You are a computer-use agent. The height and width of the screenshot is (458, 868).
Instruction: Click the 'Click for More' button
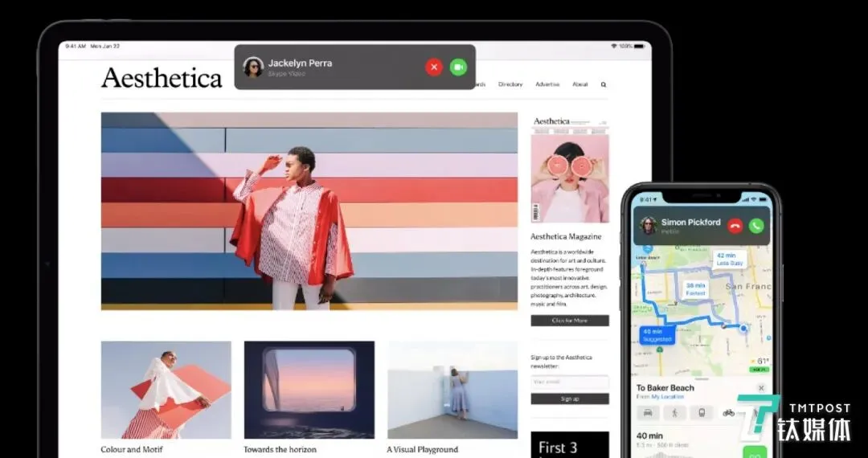(570, 321)
